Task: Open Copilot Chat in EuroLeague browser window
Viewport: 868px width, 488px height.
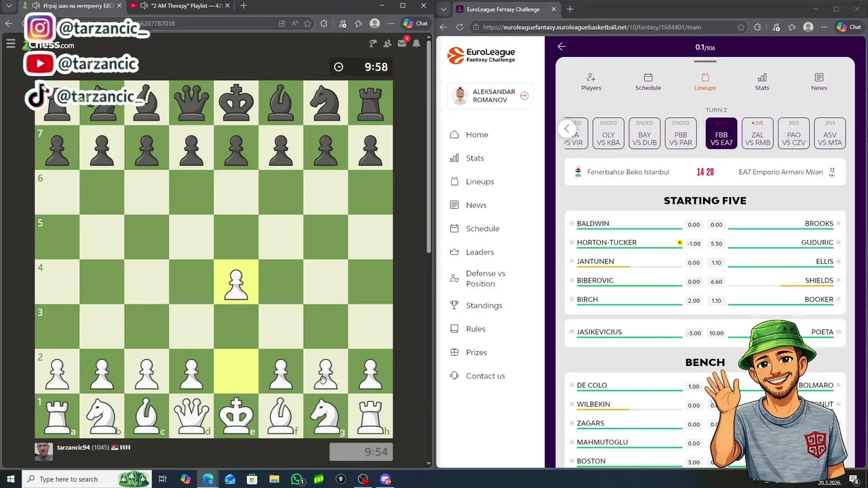Action: [x=850, y=27]
